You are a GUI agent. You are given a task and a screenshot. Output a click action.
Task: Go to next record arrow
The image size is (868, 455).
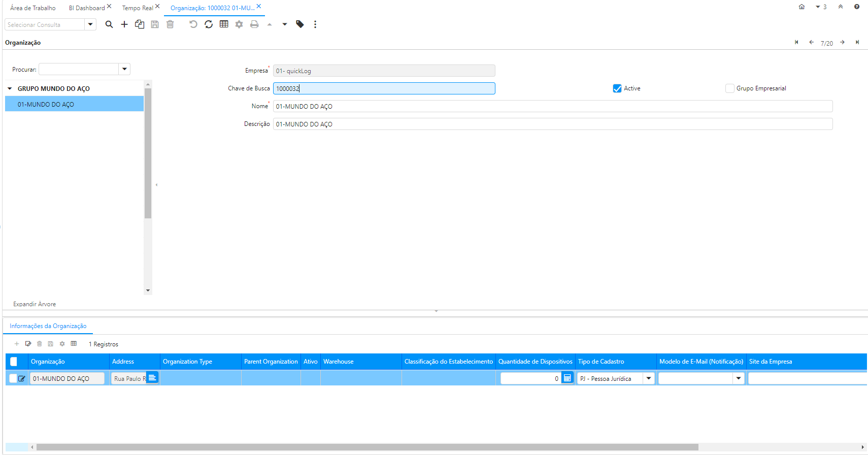point(842,43)
